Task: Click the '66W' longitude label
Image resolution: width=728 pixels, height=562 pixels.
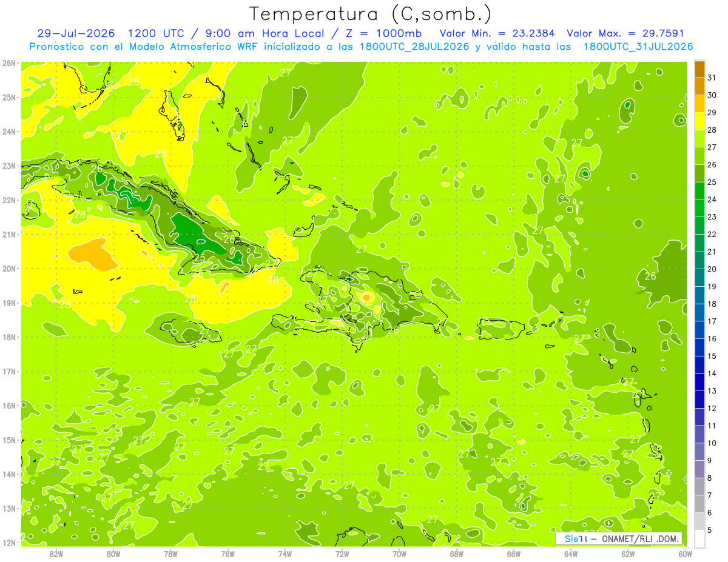Action: click(514, 554)
